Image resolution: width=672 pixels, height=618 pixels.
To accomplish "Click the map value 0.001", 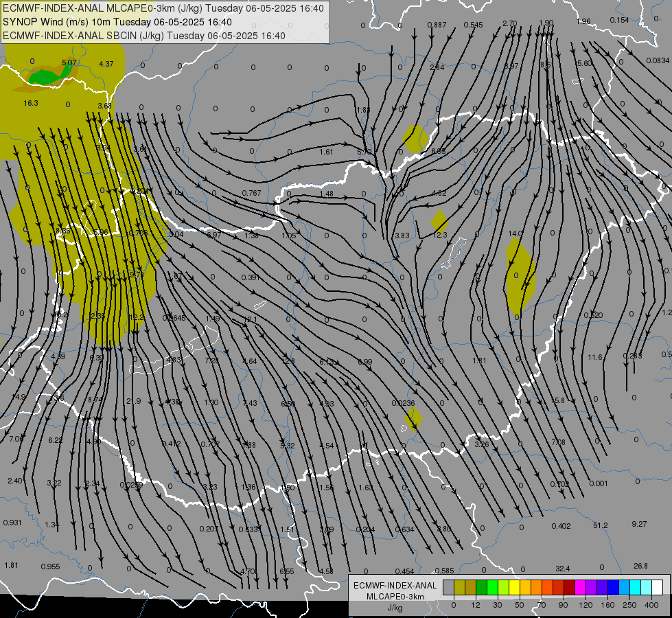I will (599, 484).
